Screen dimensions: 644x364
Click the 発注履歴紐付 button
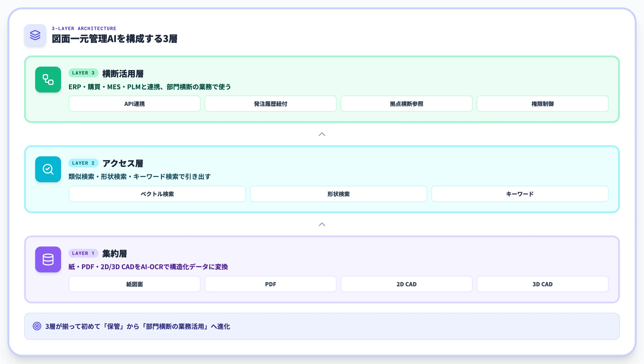[x=270, y=104]
